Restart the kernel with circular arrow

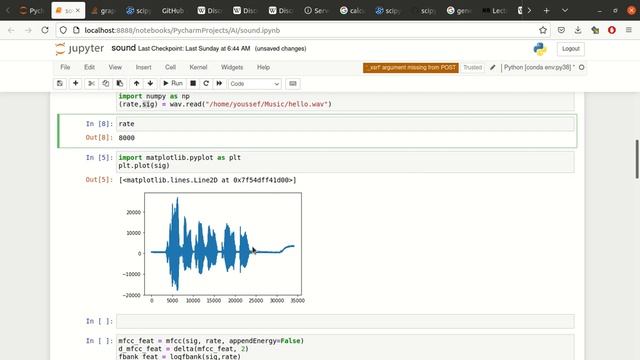pyautogui.click(x=206, y=84)
